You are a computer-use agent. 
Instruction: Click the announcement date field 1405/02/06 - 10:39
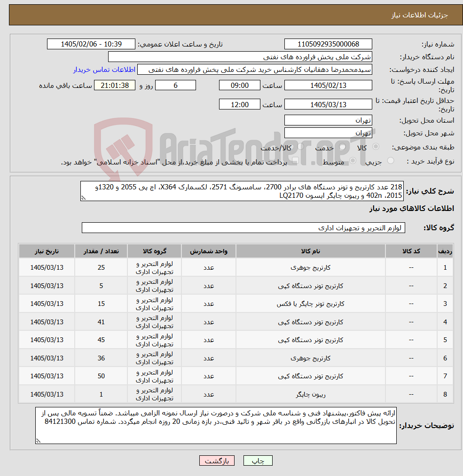pos(91,44)
